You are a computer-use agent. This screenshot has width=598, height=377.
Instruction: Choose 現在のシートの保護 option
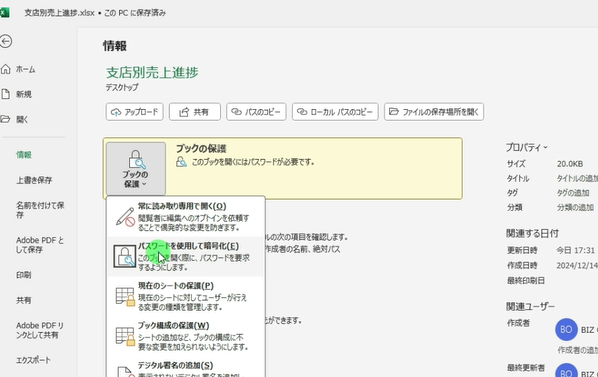pos(186,296)
